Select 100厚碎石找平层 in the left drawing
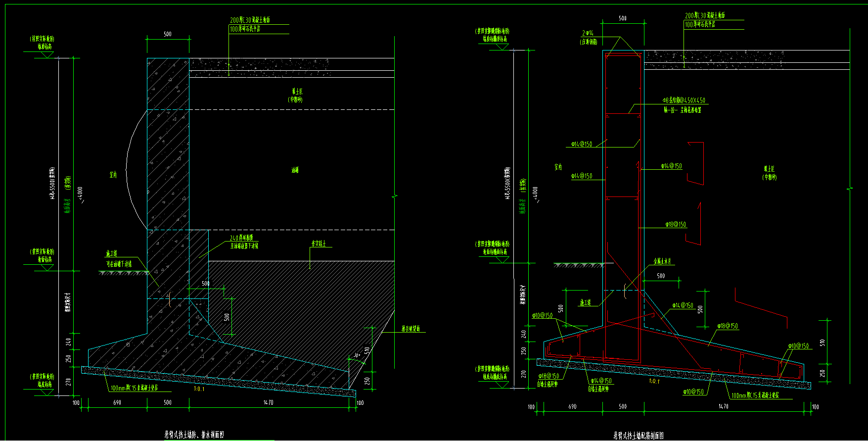Viewport: 868px width, 441px height. pyautogui.click(x=245, y=29)
